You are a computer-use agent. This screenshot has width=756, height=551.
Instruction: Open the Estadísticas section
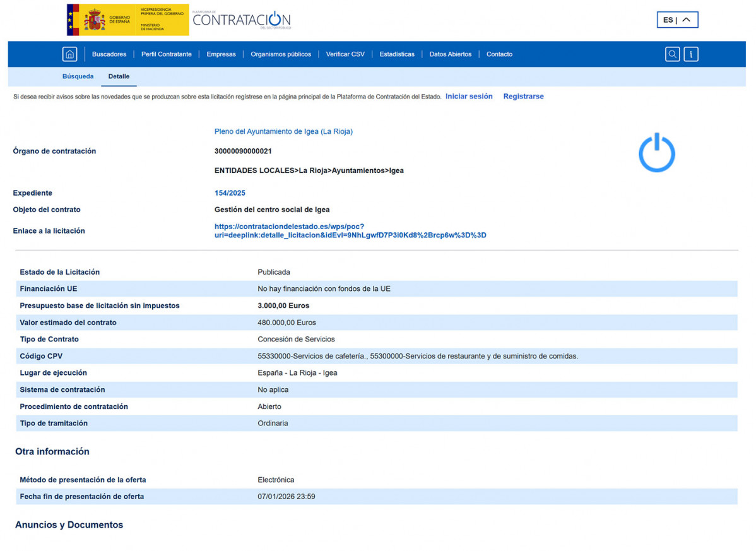pyautogui.click(x=397, y=54)
